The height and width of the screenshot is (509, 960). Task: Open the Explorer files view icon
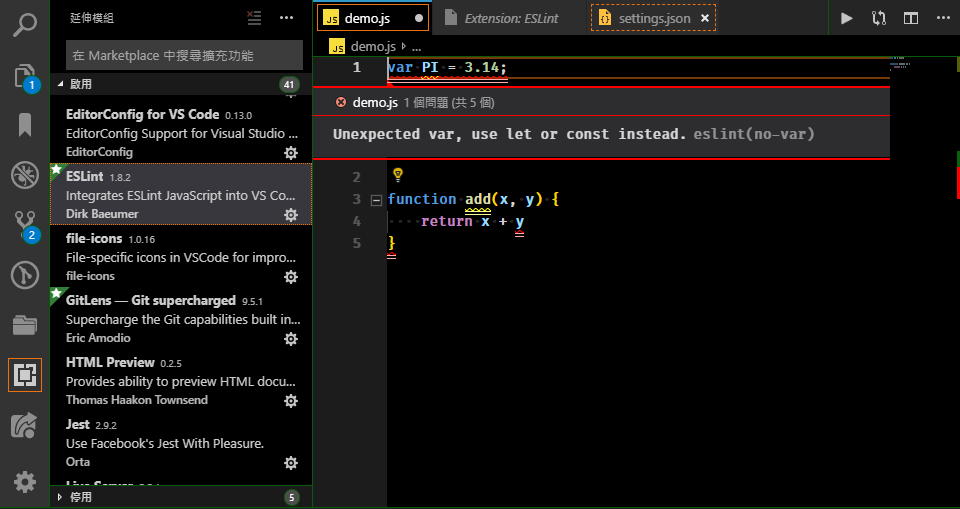24,76
